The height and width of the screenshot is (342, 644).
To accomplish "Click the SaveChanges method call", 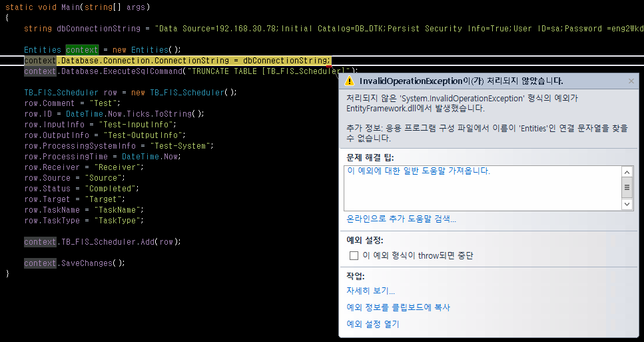I will point(92,263).
